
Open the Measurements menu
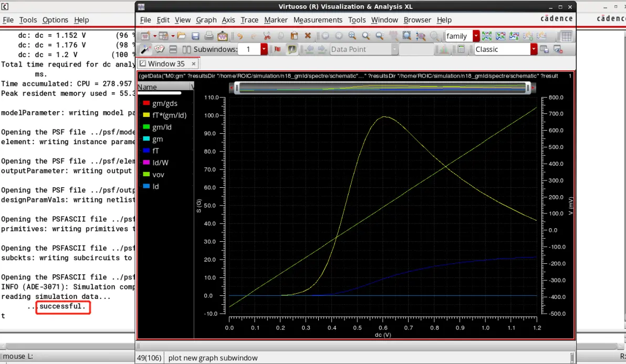[x=318, y=20]
